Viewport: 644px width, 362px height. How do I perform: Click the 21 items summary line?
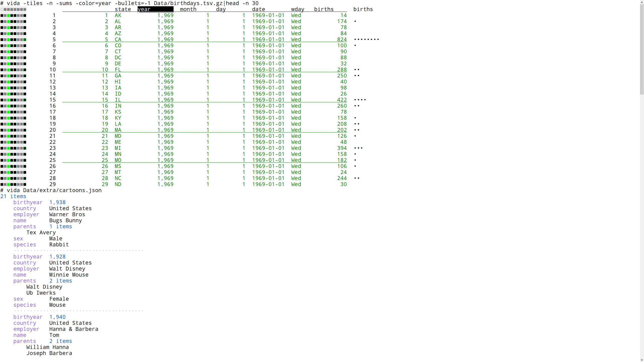[13, 196]
